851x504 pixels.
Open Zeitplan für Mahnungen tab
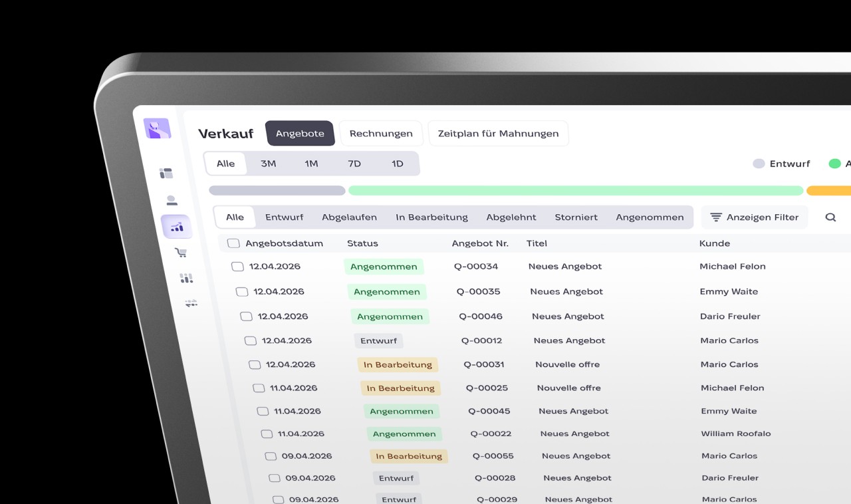[x=498, y=134]
